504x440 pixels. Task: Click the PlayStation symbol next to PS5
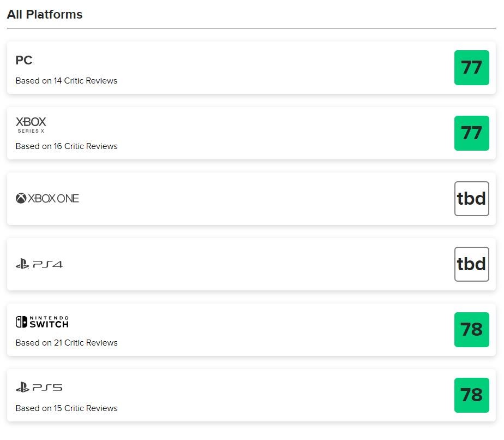[x=22, y=388]
